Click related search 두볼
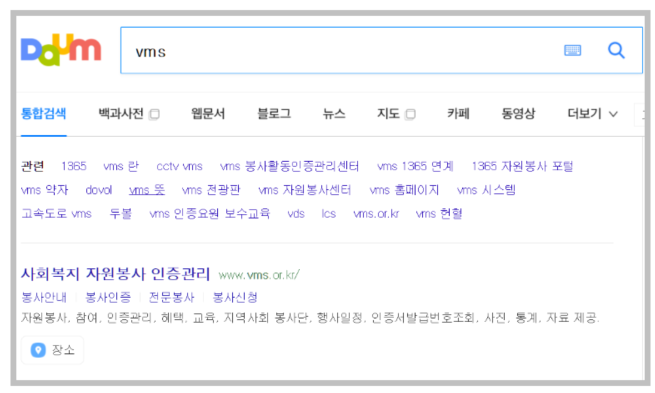 121,214
